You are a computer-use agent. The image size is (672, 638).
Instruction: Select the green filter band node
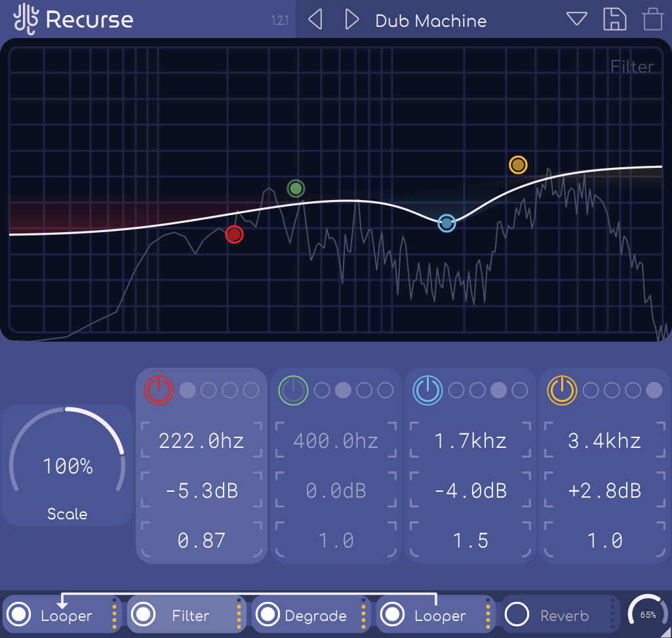point(296,188)
